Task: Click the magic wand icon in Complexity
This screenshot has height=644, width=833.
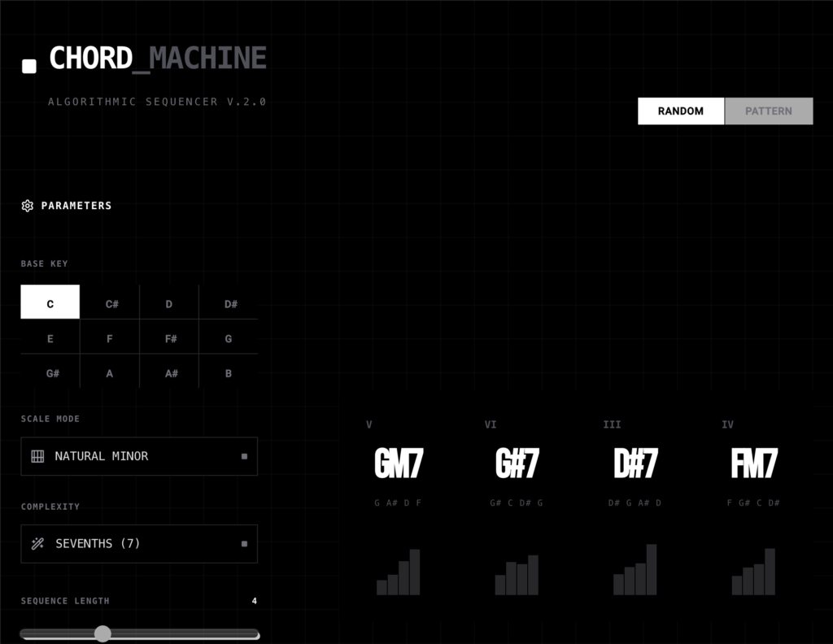Action: [37, 544]
